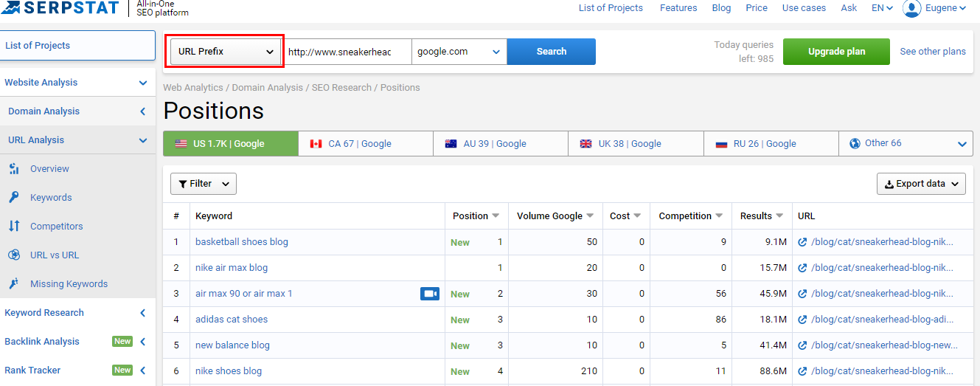This screenshot has width=980, height=386.
Task: Open the adidas cat shoes keyword link
Action: pyautogui.click(x=232, y=320)
